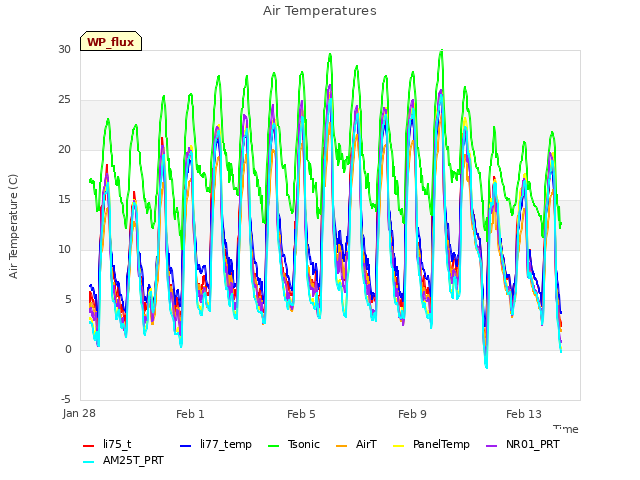Click the 10 y-axis tick label

pyautogui.click(x=64, y=249)
